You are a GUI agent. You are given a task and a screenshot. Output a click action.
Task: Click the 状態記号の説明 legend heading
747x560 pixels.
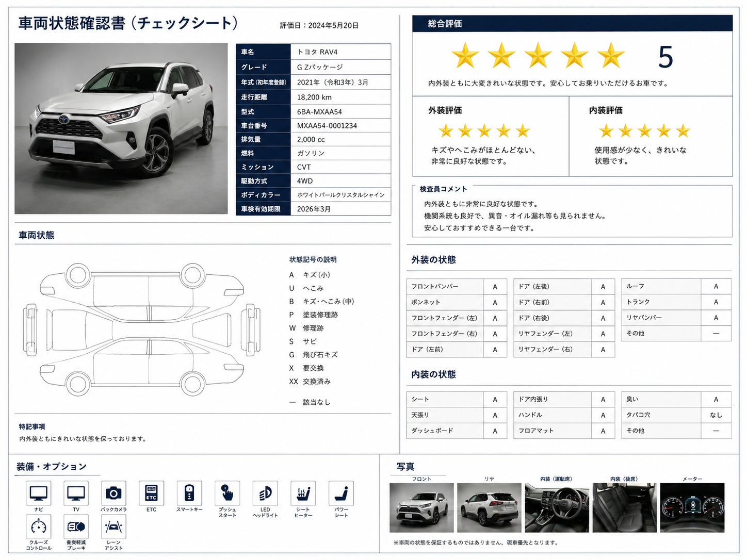(x=313, y=260)
